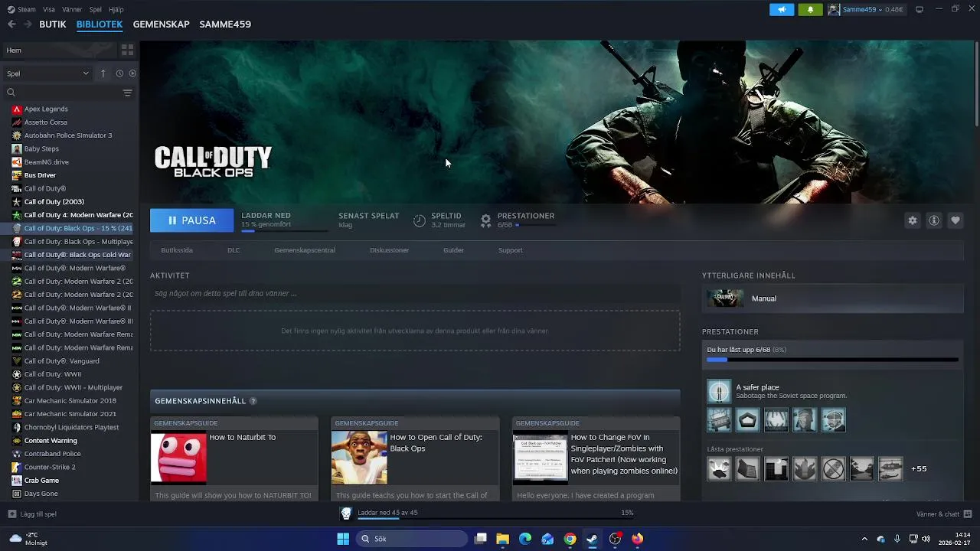Toggle sort by recent activity clock
980x551 pixels.
(119, 73)
